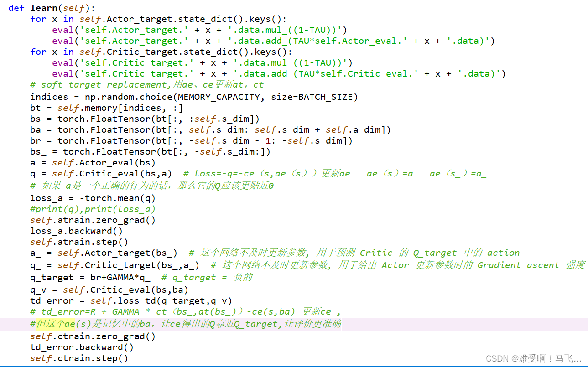Click the 'q_ = self.Critic_target(bs_,a_)' code
The width and height of the screenshot is (588, 367).
click(115, 265)
